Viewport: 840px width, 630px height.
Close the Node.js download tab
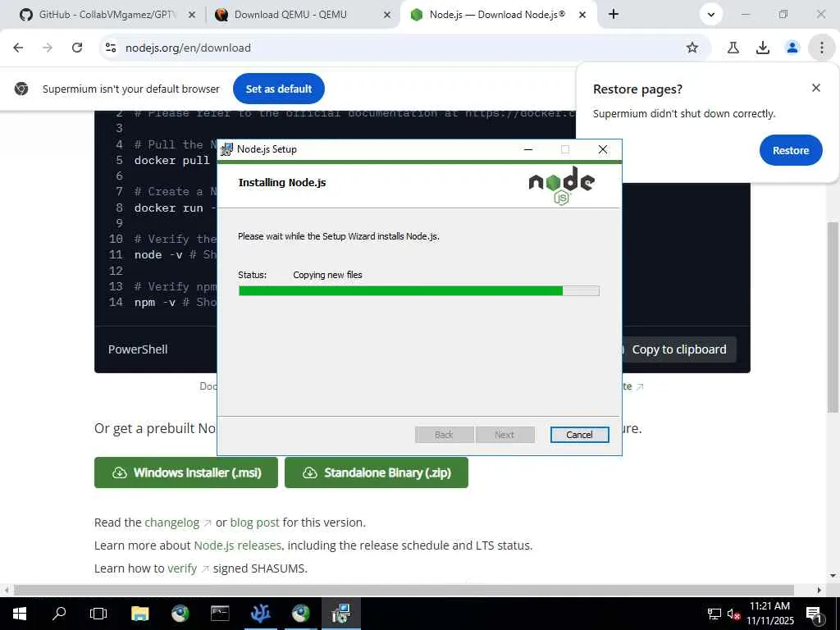coord(582,15)
